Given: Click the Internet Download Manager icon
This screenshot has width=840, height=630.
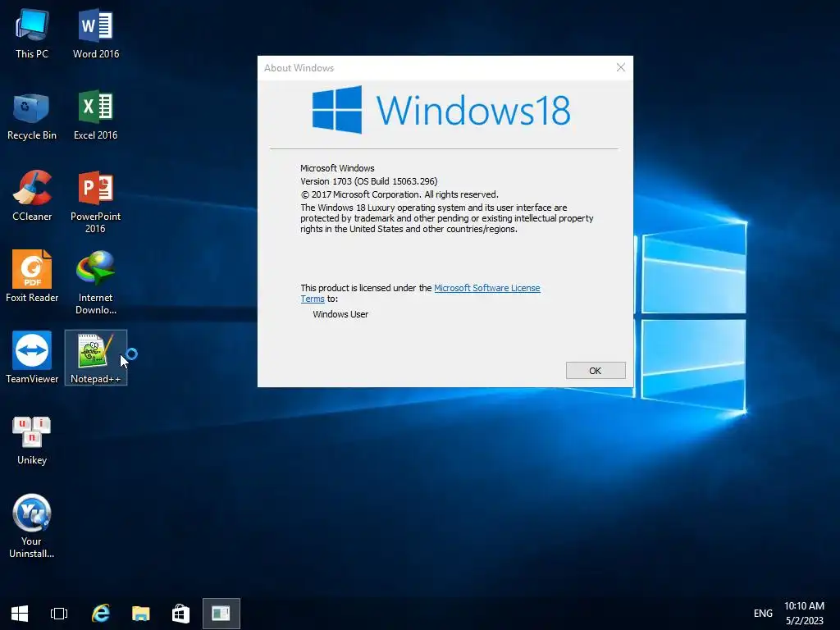Looking at the screenshot, I should 96,283.
